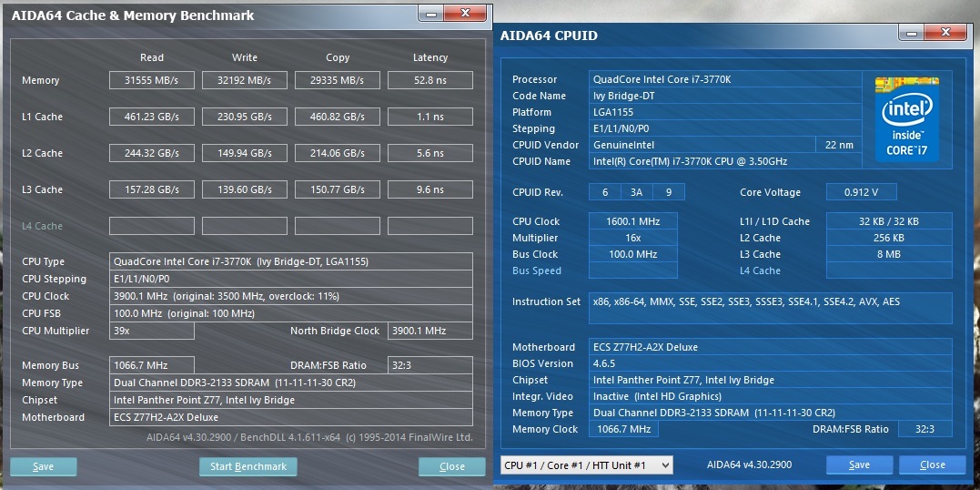Save results in Cache & Memory Benchmark window

point(43,466)
